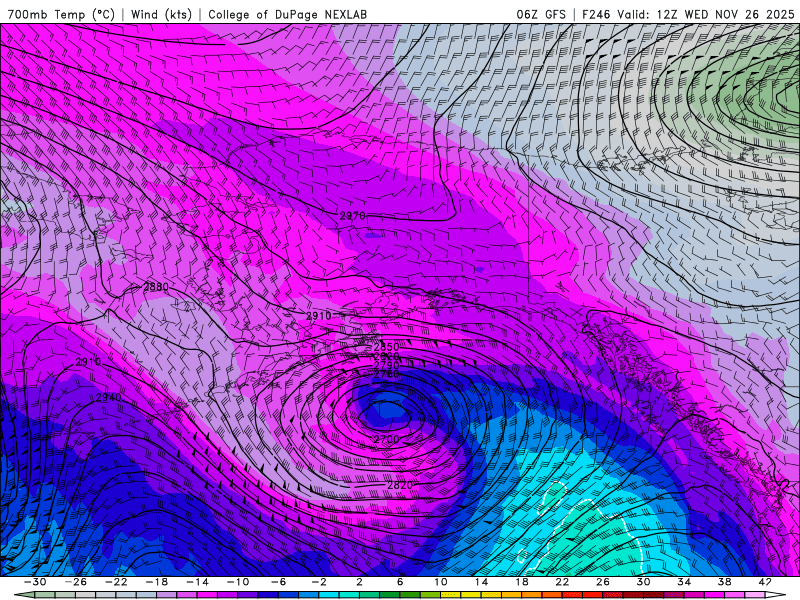Click the positive 6 value on the temperature scale
Screen dimensions: 800x600
click(x=400, y=582)
